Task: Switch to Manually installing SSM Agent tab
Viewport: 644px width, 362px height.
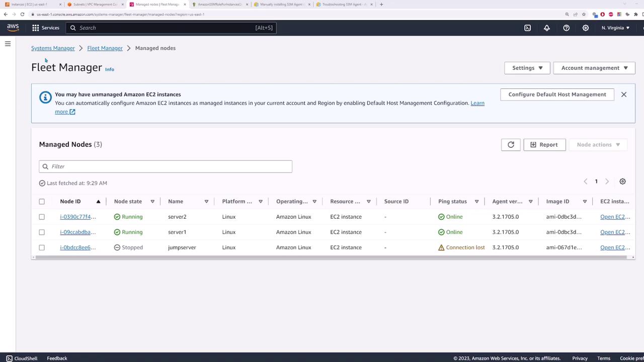Action: click(x=282, y=5)
